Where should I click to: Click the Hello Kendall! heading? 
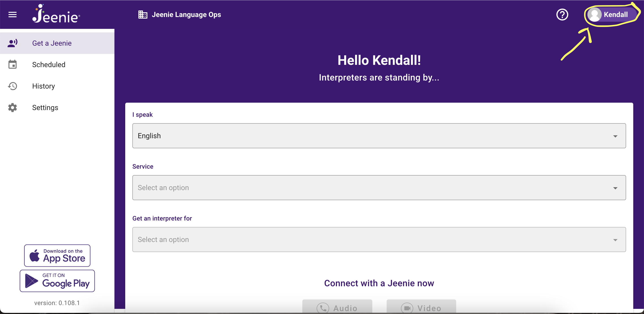point(379,60)
